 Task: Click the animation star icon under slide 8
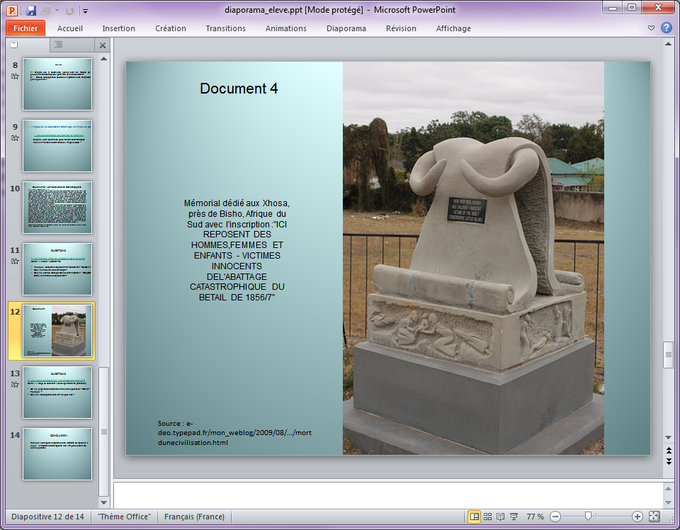[x=15, y=76]
